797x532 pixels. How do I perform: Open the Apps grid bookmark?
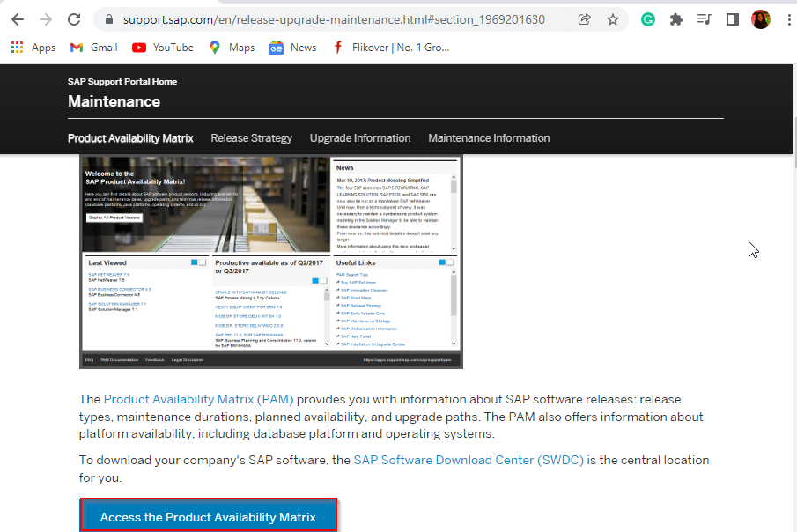coord(33,48)
